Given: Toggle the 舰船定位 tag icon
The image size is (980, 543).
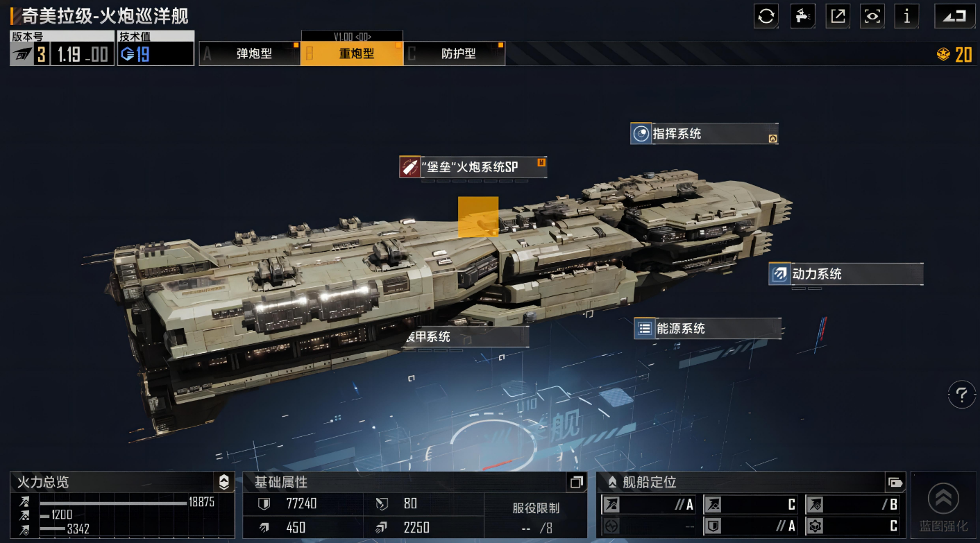Looking at the screenshot, I should coord(895,482).
